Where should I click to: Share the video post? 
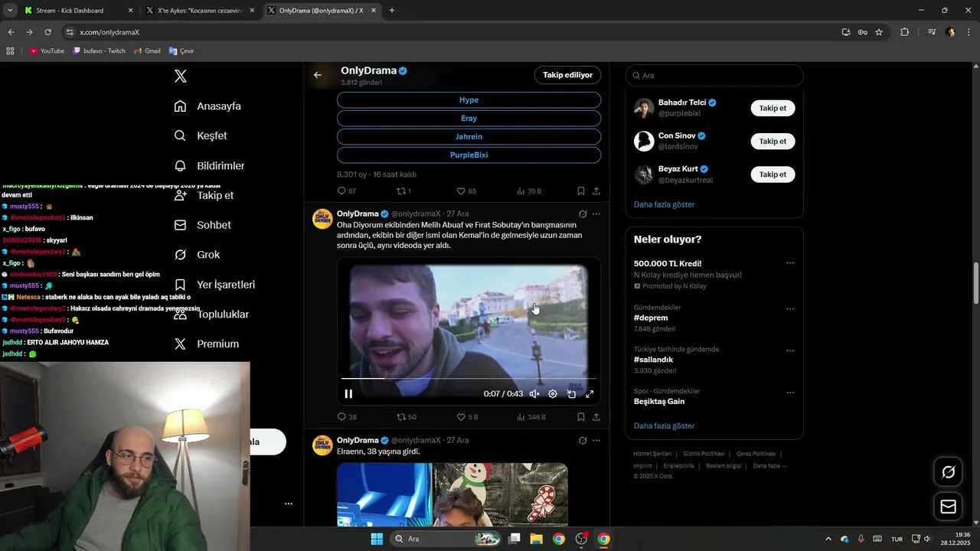(596, 417)
